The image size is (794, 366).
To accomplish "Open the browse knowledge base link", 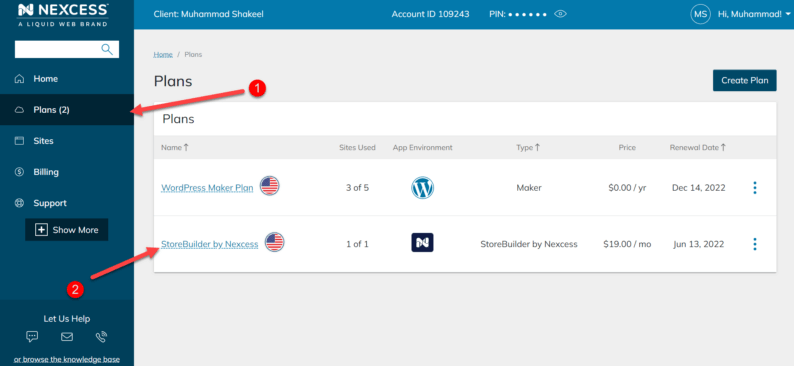I will tap(67, 359).
